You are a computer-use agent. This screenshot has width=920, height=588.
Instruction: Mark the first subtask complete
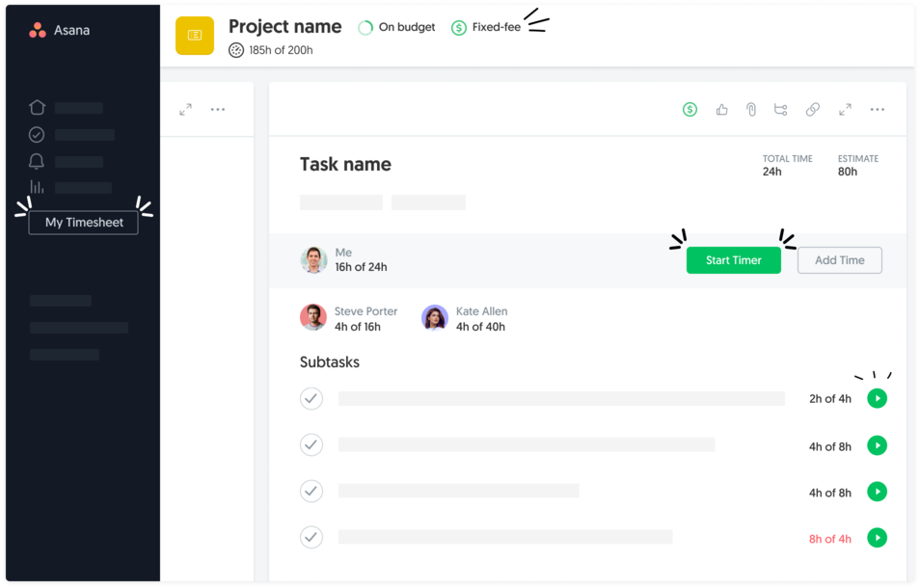coord(311,398)
